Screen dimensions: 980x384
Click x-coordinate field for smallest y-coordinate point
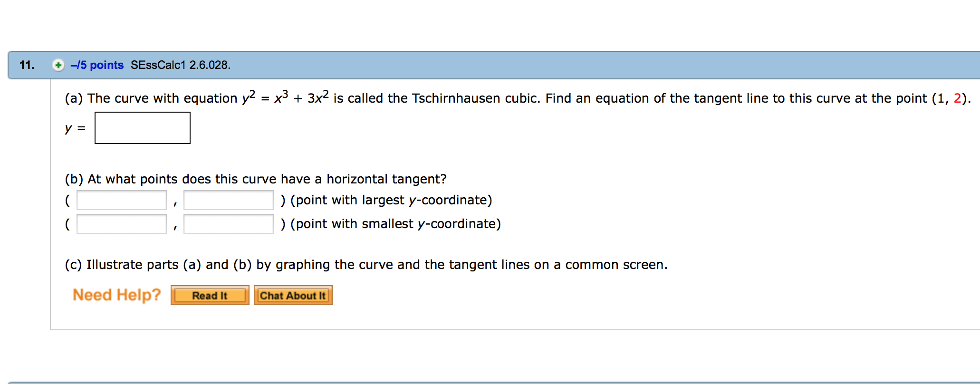(x=121, y=223)
